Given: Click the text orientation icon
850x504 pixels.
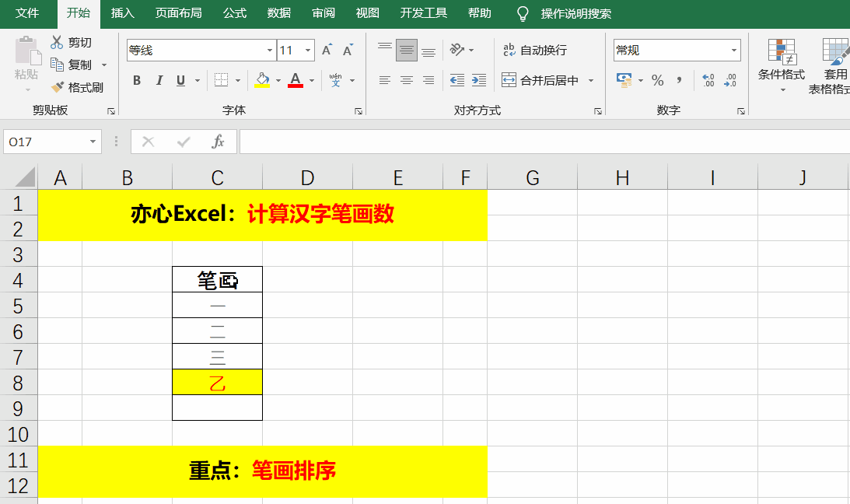Looking at the screenshot, I should pos(457,50).
